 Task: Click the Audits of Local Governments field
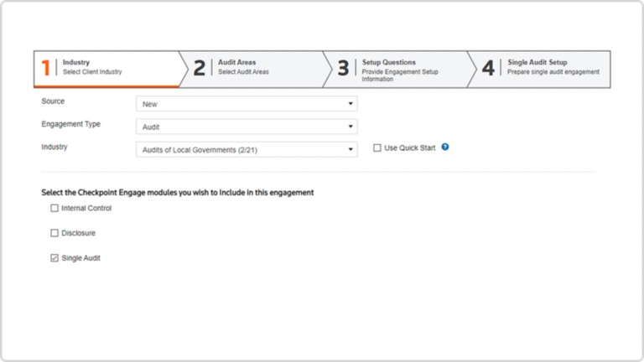click(x=247, y=150)
